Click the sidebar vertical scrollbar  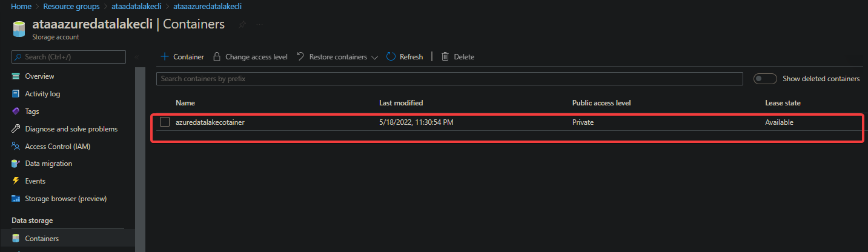tap(140, 159)
